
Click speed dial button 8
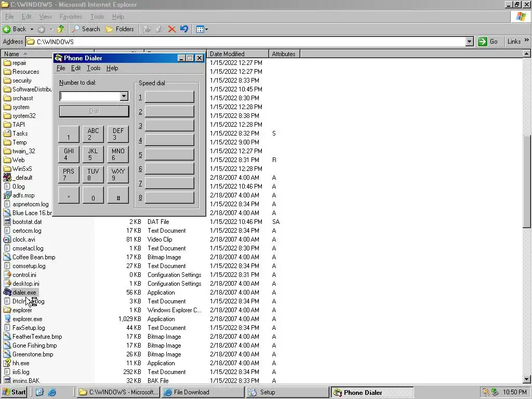pyautogui.click(x=170, y=197)
